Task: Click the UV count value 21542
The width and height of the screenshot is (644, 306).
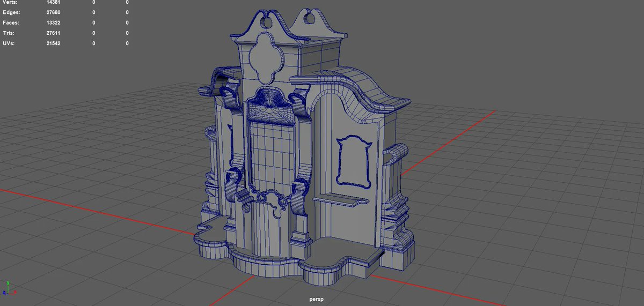Action: (53, 43)
